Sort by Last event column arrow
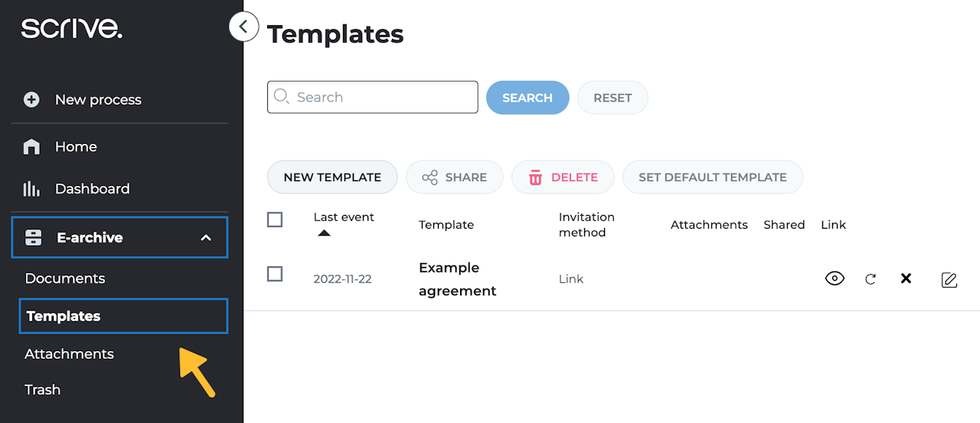The height and width of the screenshot is (423, 980). click(x=324, y=233)
